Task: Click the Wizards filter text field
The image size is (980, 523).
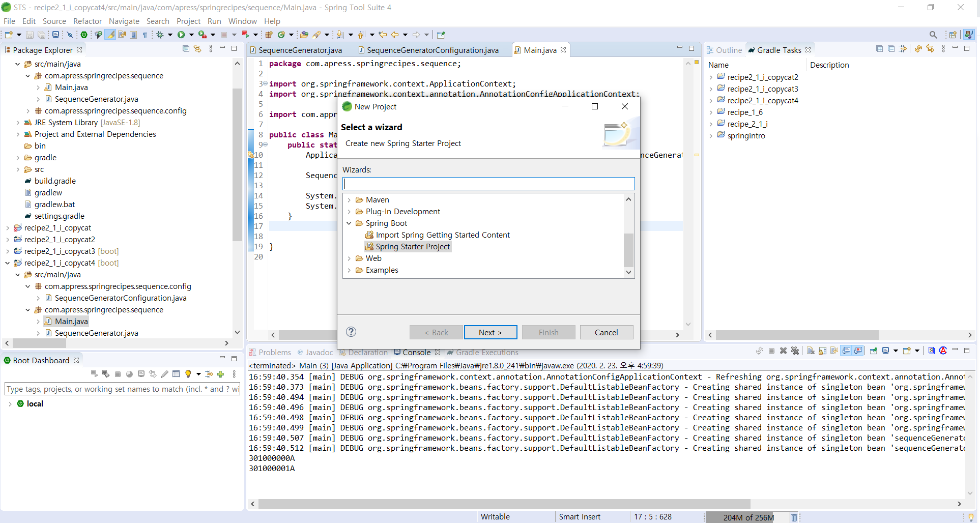Action: tap(488, 184)
